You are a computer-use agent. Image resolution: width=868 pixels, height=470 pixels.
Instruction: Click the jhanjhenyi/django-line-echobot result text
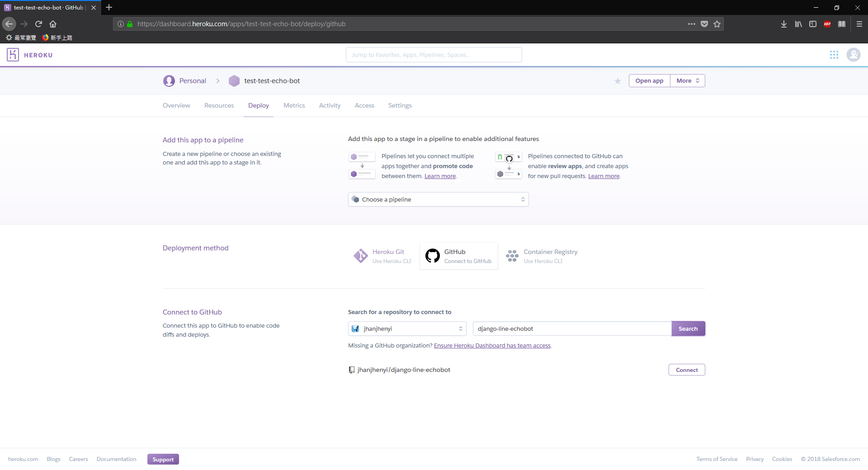[x=404, y=370]
